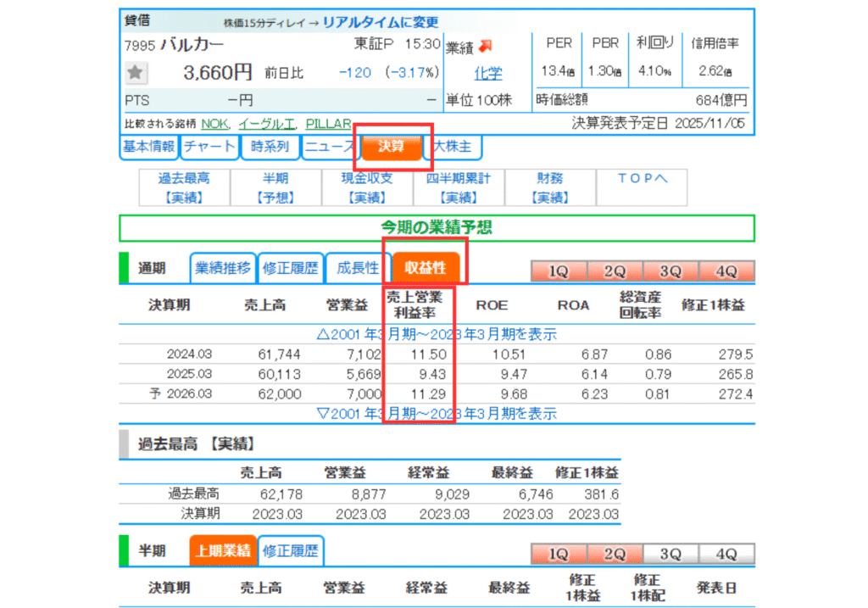The image size is (868, 608).
Task: Open the NOK comparison stock link
Action: 214,124
